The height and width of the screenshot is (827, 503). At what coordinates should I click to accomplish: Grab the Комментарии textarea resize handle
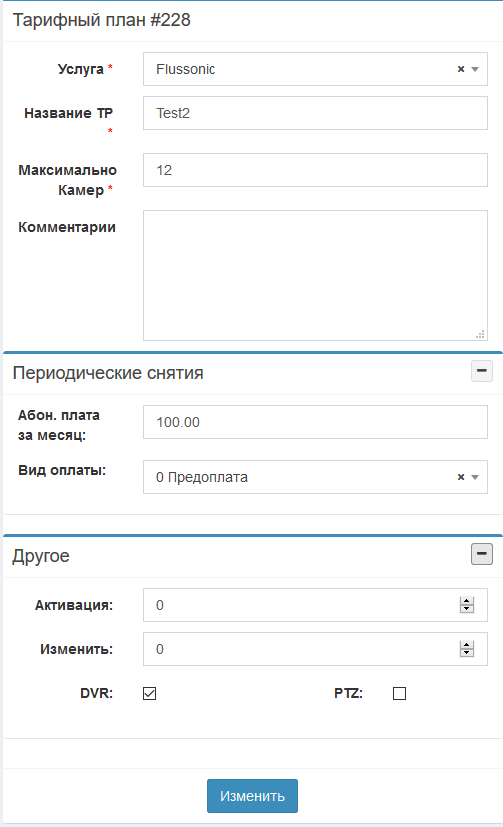click(480, 334)
